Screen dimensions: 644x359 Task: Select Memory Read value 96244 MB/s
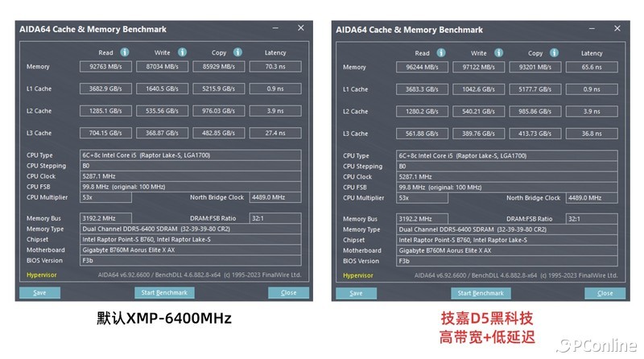[422, 67]
